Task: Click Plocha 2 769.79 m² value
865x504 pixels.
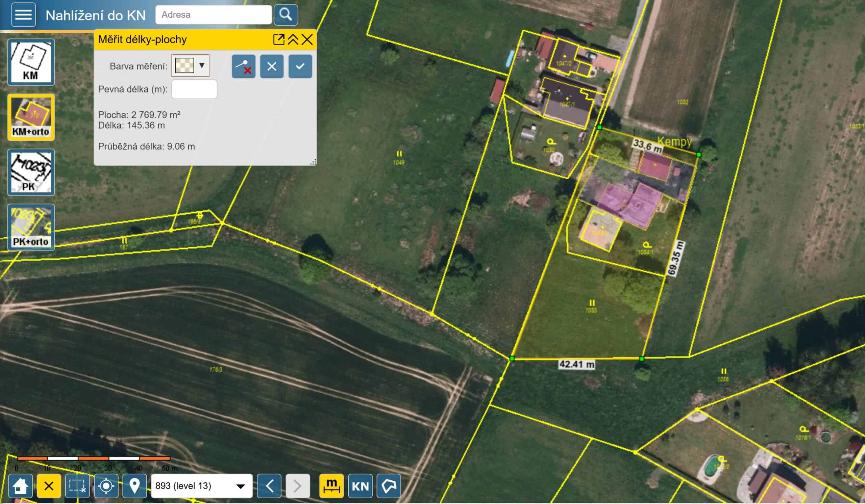Action: pyautogui.click(x=139, y=114)
